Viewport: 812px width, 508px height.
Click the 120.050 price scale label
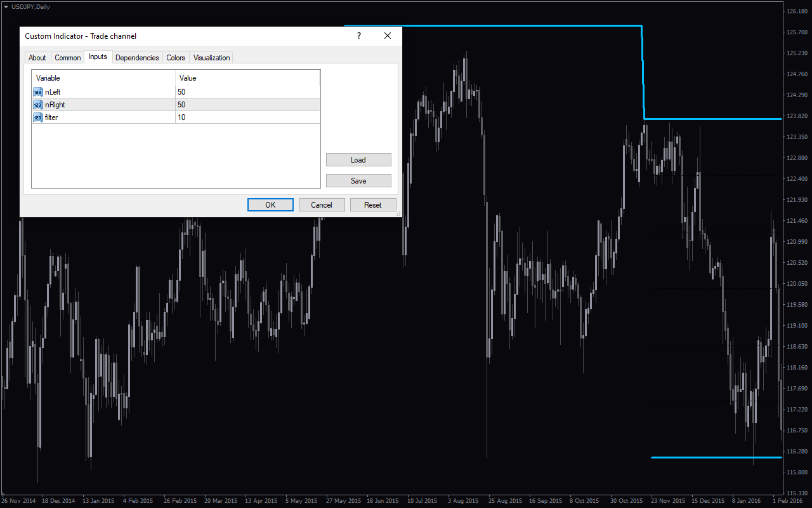[796, 284]
